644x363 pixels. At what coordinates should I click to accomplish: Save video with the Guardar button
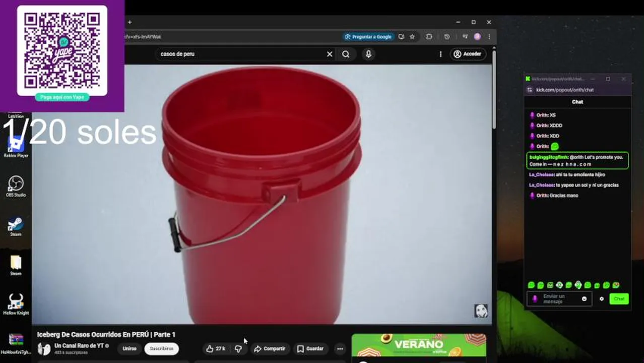(x=310, y=348)
